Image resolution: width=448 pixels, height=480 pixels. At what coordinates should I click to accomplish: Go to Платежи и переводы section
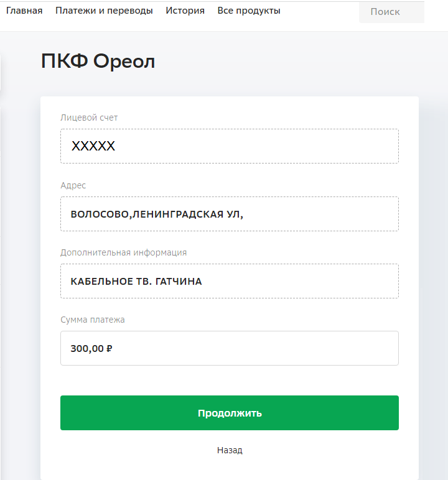(x=104, y=11)
